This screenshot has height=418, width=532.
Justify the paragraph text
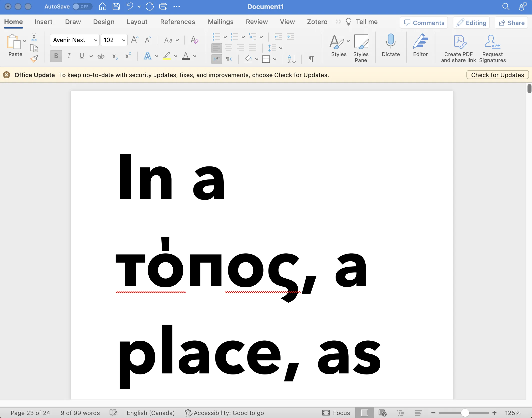(x=253, y=48)
